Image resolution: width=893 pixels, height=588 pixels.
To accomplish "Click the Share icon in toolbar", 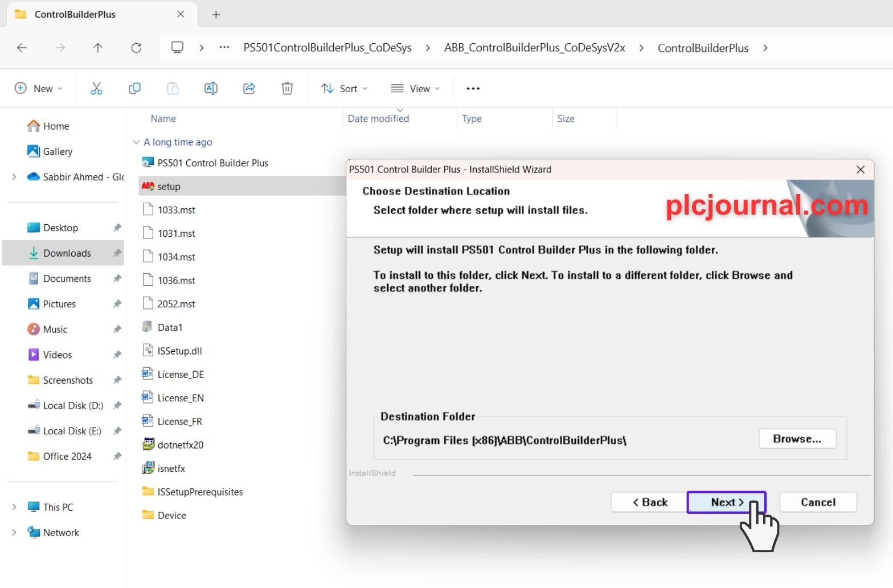I will (249, 88).
